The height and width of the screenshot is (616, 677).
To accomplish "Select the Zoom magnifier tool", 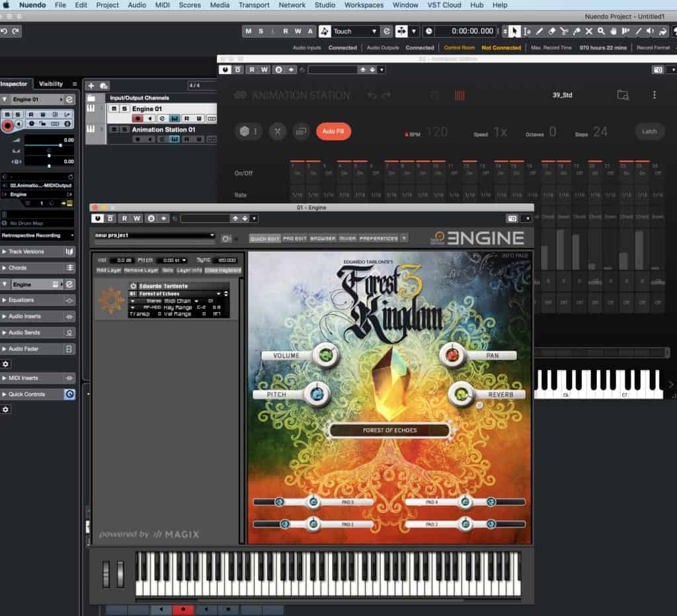I will pos(601,31).
